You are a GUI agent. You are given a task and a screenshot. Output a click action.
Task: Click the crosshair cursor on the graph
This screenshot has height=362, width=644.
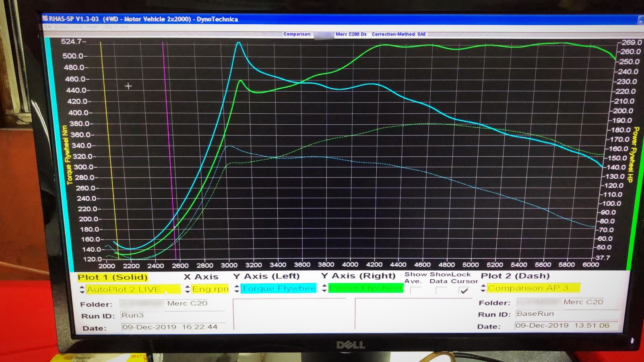[128, 86]
